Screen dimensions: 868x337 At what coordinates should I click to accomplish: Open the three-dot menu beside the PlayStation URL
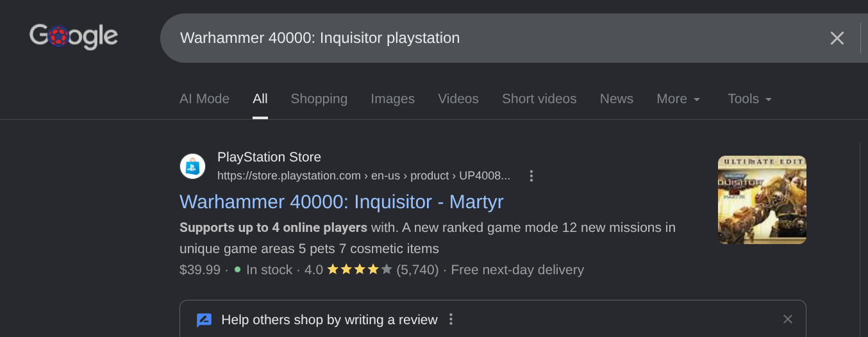tap(531, 176)
